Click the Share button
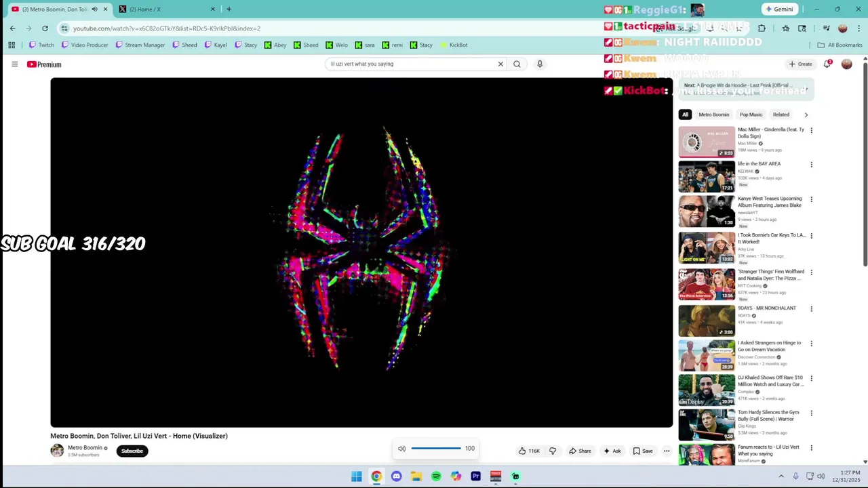This screenshot has width=868, height=488. coord(580,451)
